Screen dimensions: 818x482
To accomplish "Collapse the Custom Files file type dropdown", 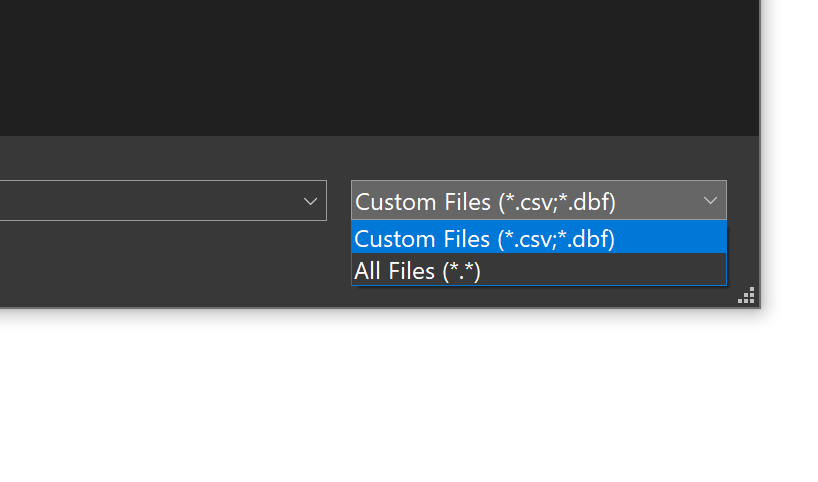I will 710,201.
